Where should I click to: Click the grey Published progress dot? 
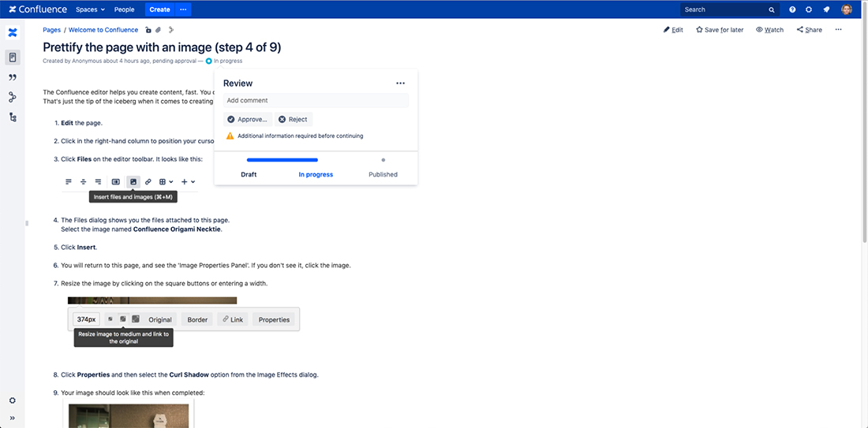(383, 160)
